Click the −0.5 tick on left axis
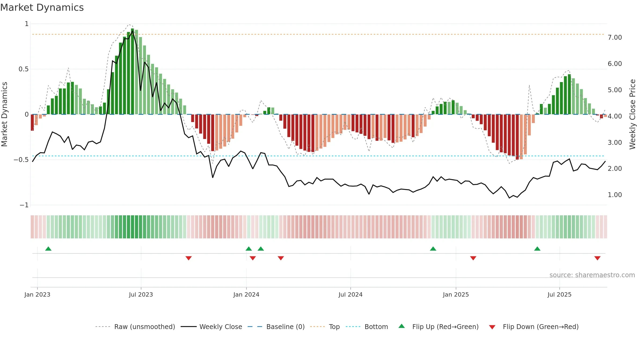Screen dimensions: 644x362 point(21,160)
